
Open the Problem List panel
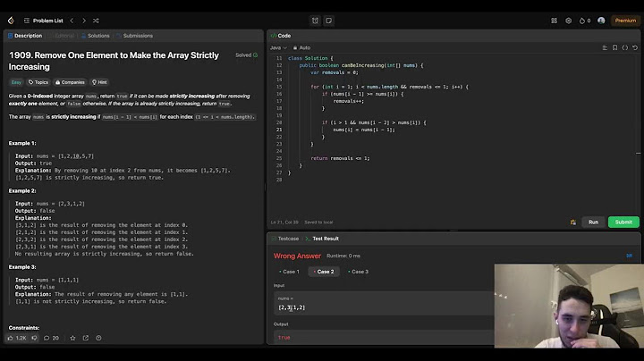pyautogui.click(x=44, y=21)
